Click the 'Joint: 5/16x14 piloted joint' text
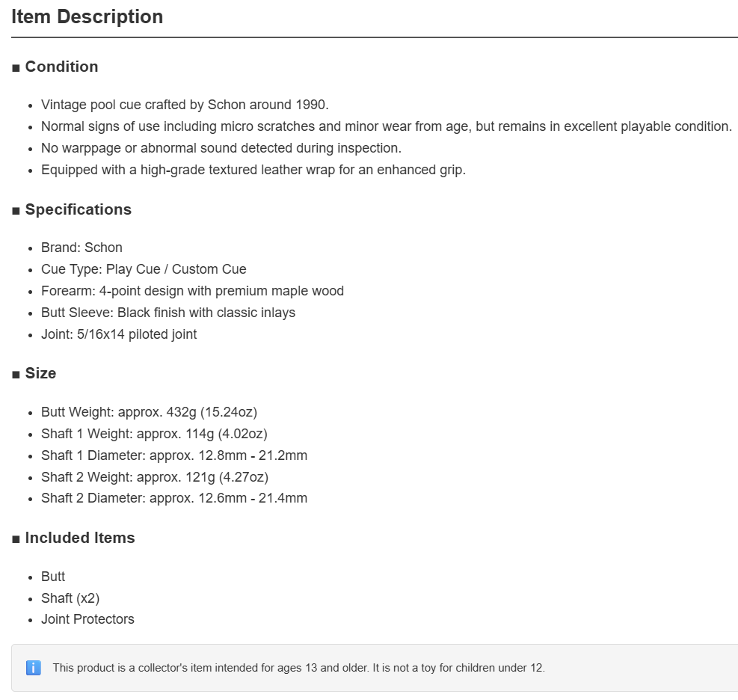This screenshot has width=738, height=700. 119,334
